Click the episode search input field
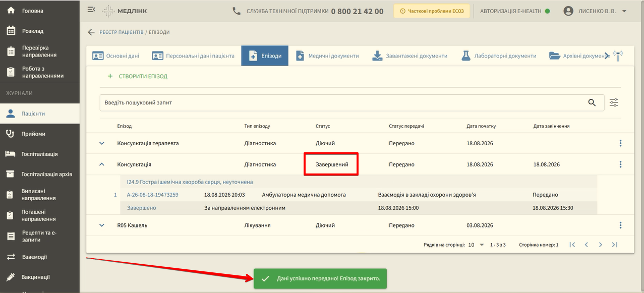The width and height of the screenshot is (644, 293). (343, 102)
